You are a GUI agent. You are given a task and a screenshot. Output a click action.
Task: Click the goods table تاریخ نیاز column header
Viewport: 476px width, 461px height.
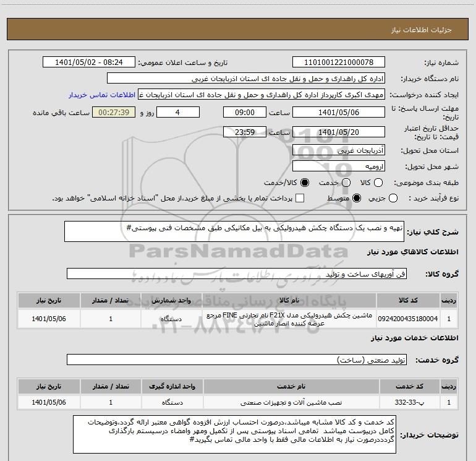[x=49, y=301]
